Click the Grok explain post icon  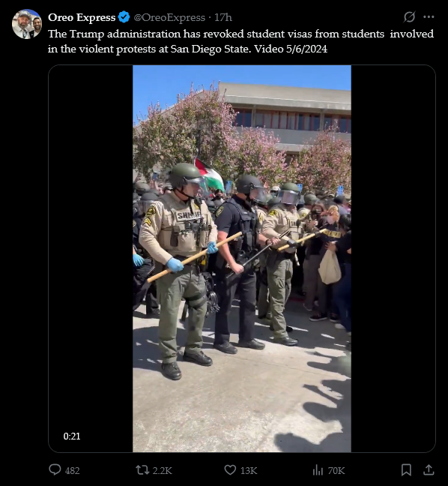coord(409,17)
